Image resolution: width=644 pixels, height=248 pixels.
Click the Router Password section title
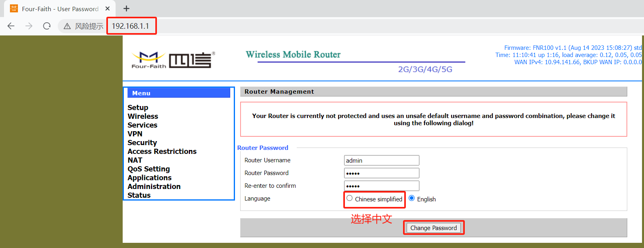(x=263, y=148)
